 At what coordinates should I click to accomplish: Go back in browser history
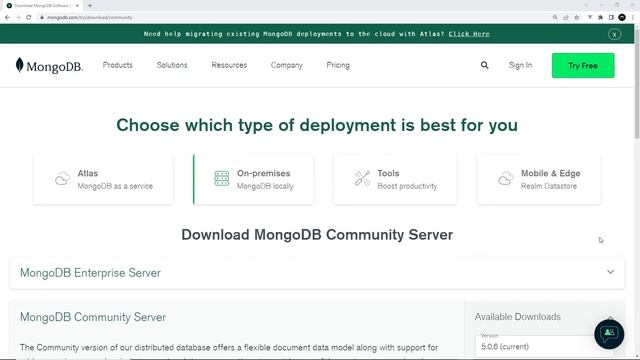pyautogui.click(x=7, y=18)
